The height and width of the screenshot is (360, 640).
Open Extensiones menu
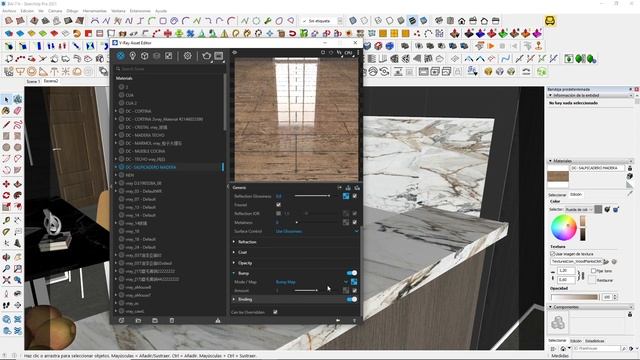pos(140,11)
